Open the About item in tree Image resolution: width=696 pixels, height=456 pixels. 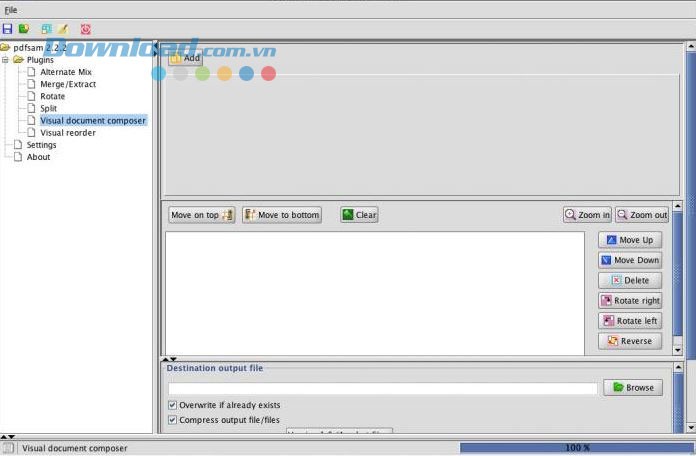[38, 157]
